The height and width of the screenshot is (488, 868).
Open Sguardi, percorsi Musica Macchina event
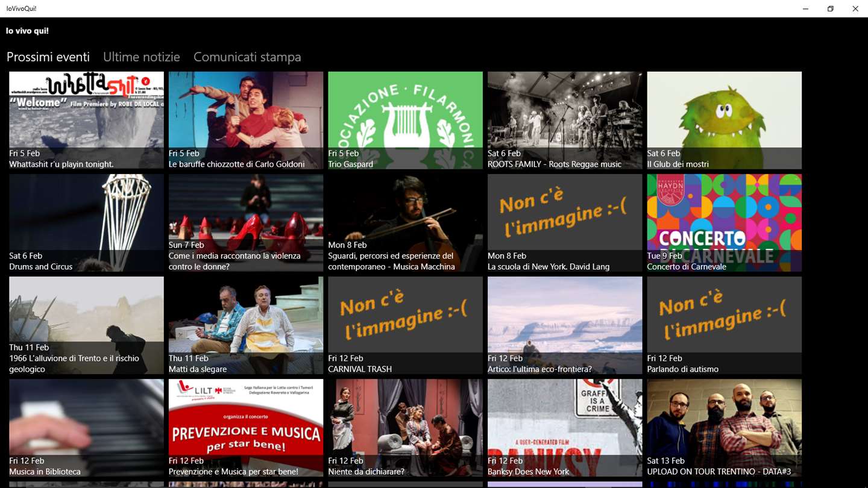[x=405, y=223]
